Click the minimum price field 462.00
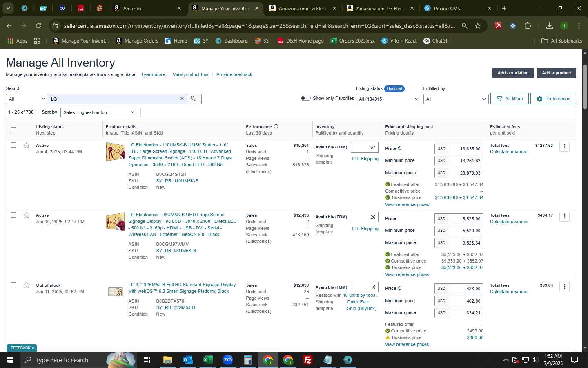588x368 pixels. [466, 301]
